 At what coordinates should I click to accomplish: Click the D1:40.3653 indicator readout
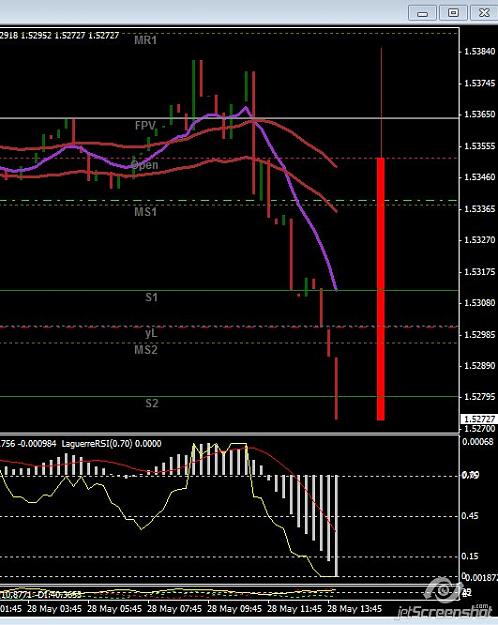[58, 595]
